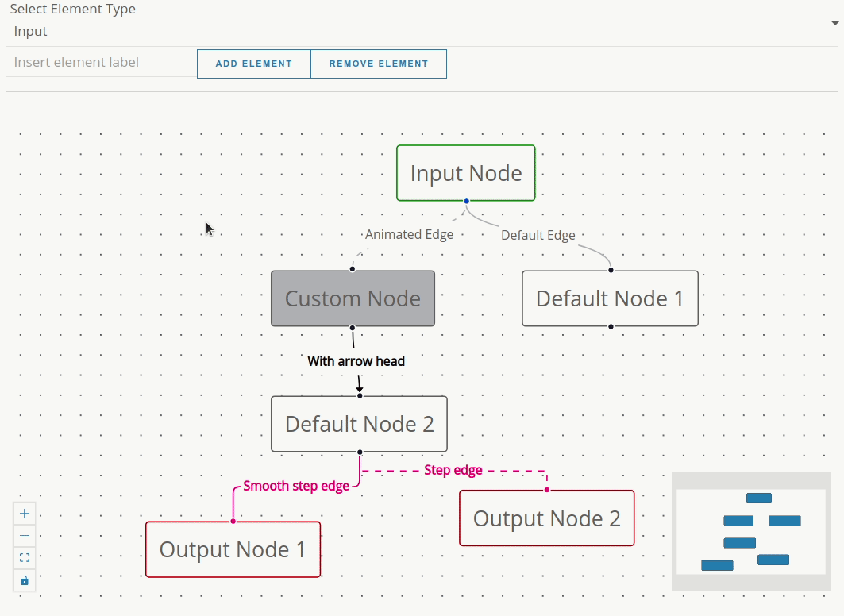This screenshot has height=616, width=844.
Task: Open the Select Element Type dropdown
Action: [422, 31]
